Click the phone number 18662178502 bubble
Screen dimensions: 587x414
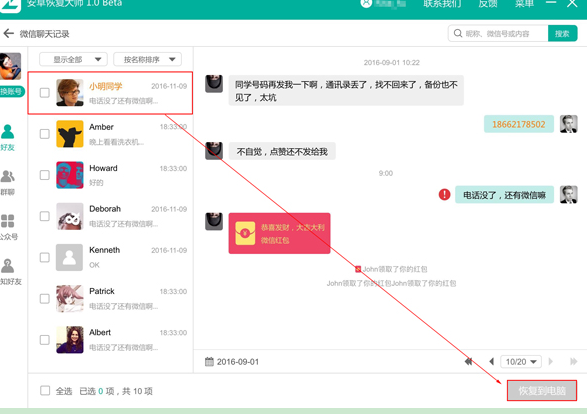coord(518,124)
